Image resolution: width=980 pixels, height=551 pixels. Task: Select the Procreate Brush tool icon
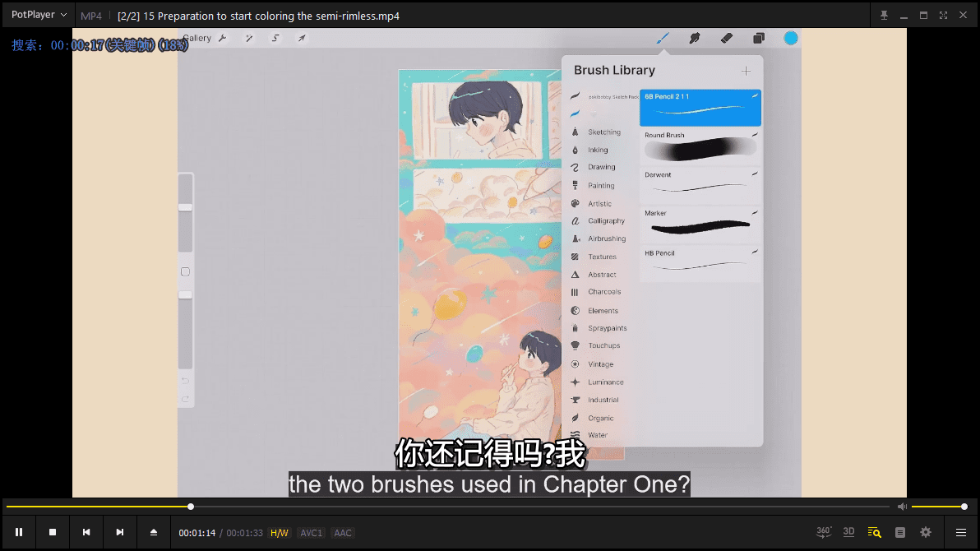pos(663,38)
